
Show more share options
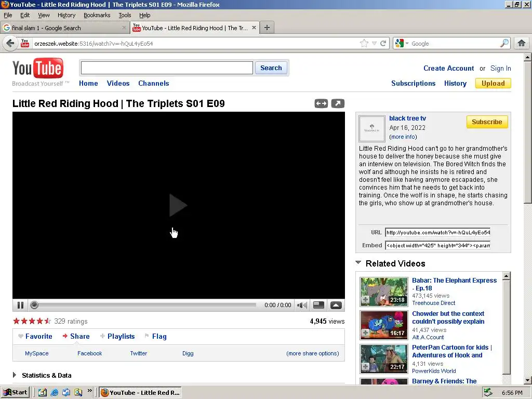pos(312,353)
